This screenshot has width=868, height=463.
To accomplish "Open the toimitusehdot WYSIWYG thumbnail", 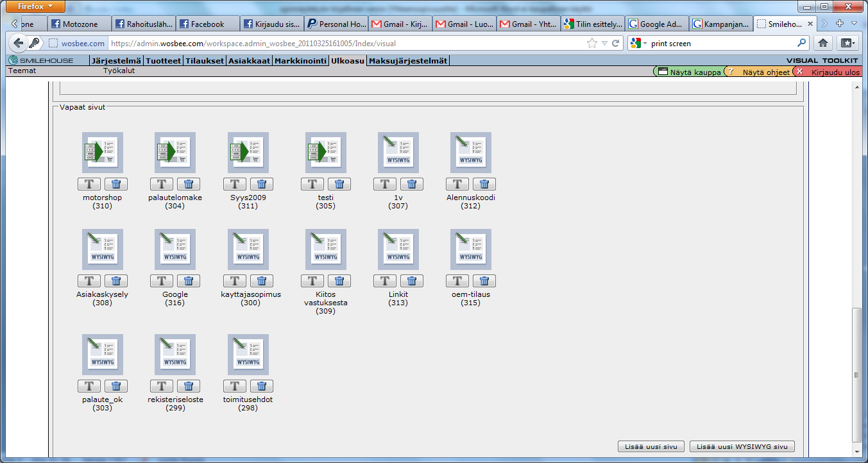I will pyautogui.click(x=248, y=355).
